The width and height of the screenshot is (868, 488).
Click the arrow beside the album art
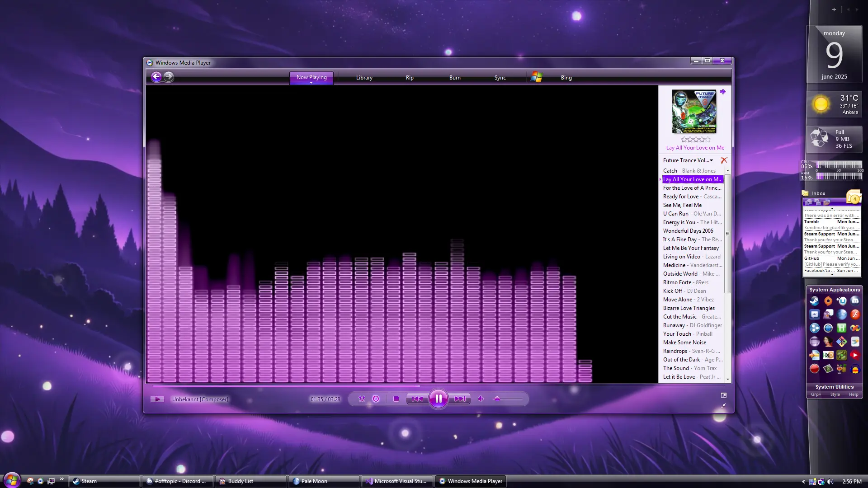pos(722,92)
